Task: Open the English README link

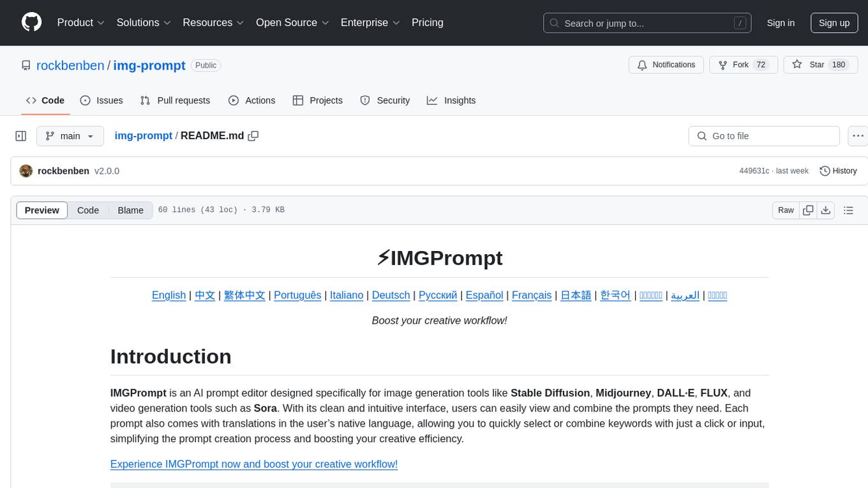Action: [168, 295]
